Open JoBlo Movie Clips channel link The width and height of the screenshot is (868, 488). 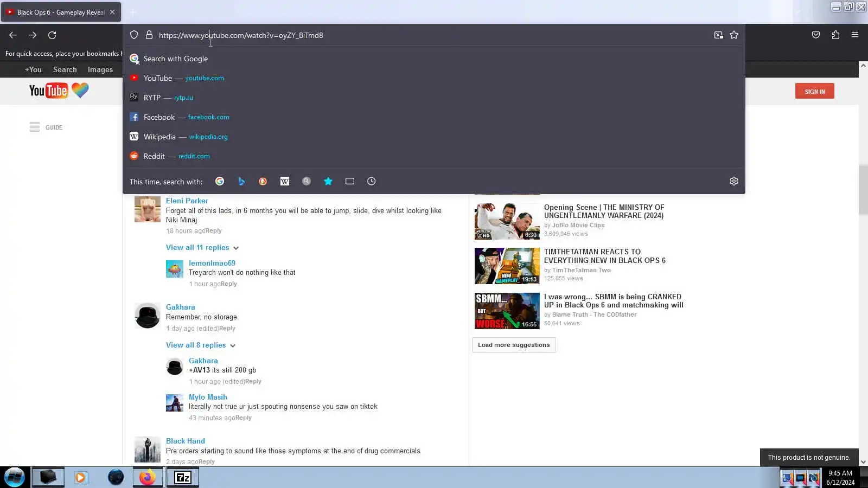[x=578, y=225]
